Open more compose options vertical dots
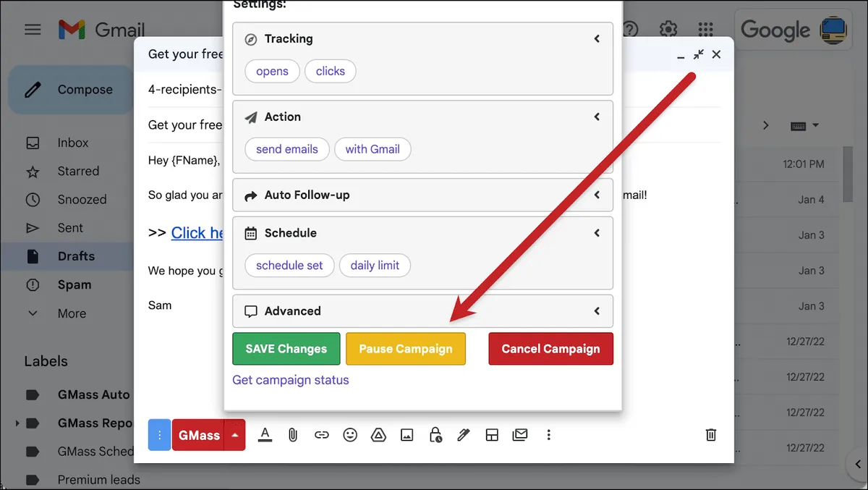 [549, 435]
